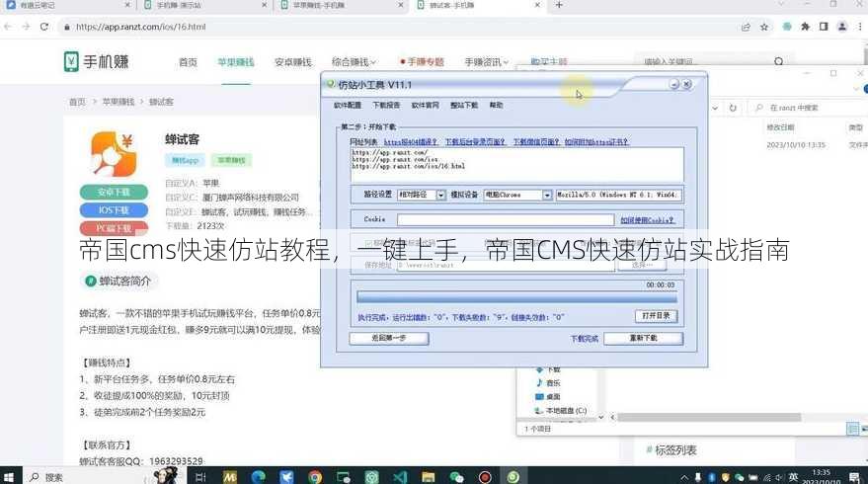Open the browser extensions puzzle icon
This screenshot has height=484, width=868.
click(806, 27)
